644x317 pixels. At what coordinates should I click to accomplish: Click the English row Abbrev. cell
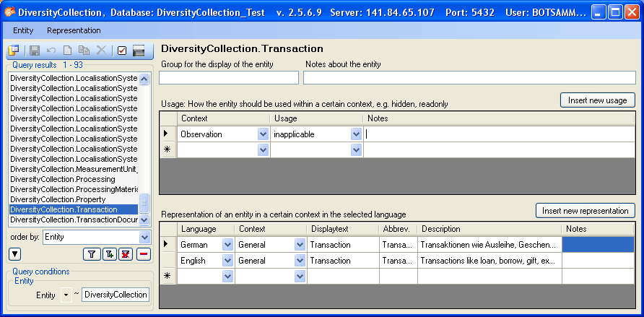coord(399,261)
